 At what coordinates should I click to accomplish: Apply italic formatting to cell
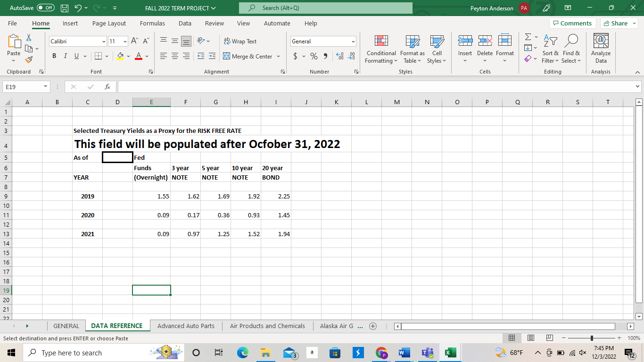click(65, 57)
